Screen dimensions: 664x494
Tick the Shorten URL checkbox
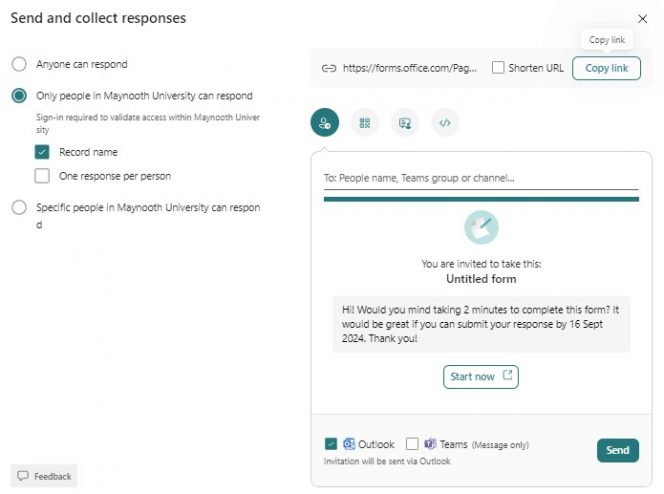point(498,68)
